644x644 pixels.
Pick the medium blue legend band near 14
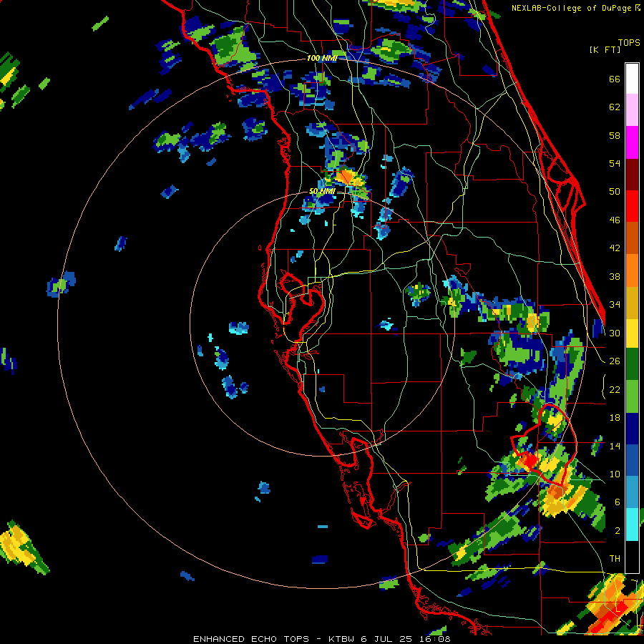[632, 461]
